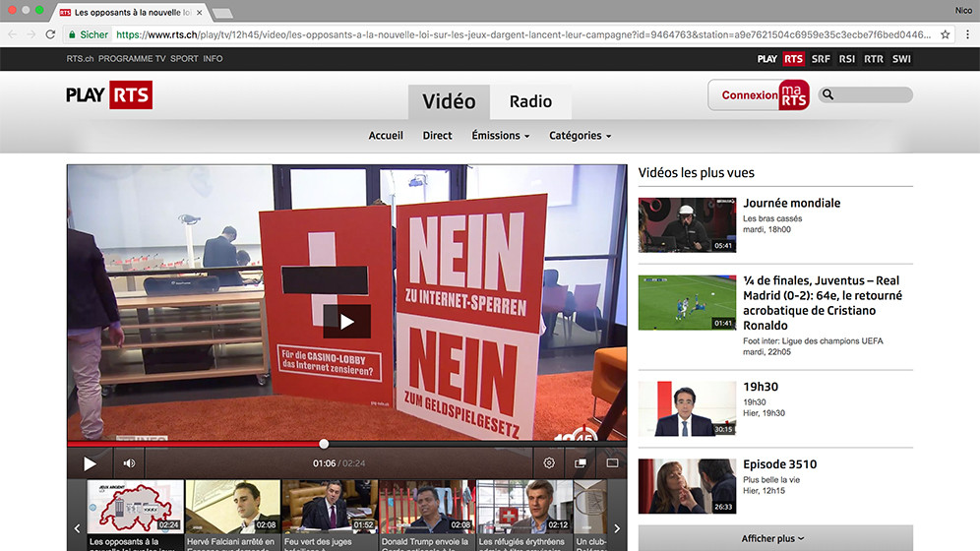Open video settings gear icon
The image size is (980, 551).
click(549, 462)
